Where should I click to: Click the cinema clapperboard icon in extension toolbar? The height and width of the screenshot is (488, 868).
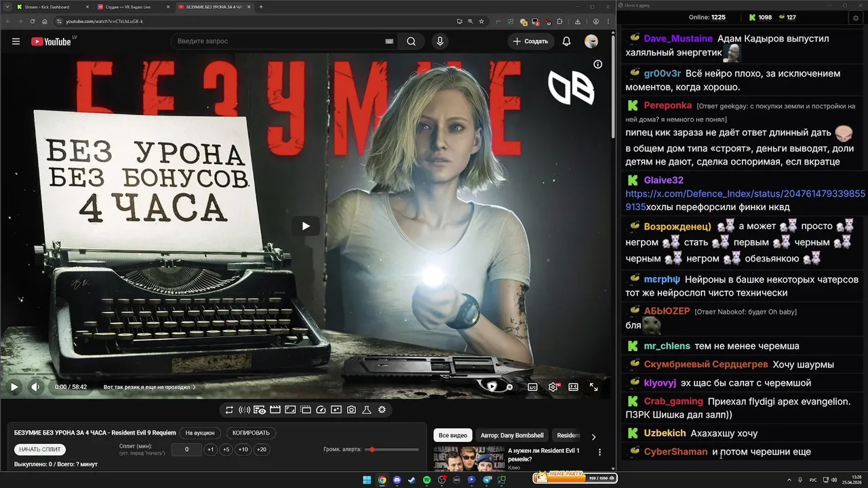point(275,409)
